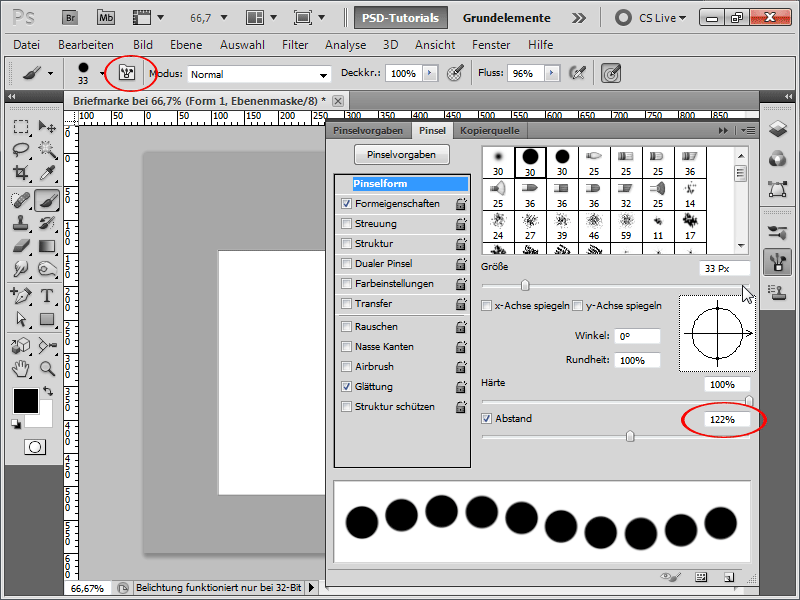Select the Eyedropper tool
Viewport: 800px width, 600px height.
pyautogui.click(x=47, y=172)
